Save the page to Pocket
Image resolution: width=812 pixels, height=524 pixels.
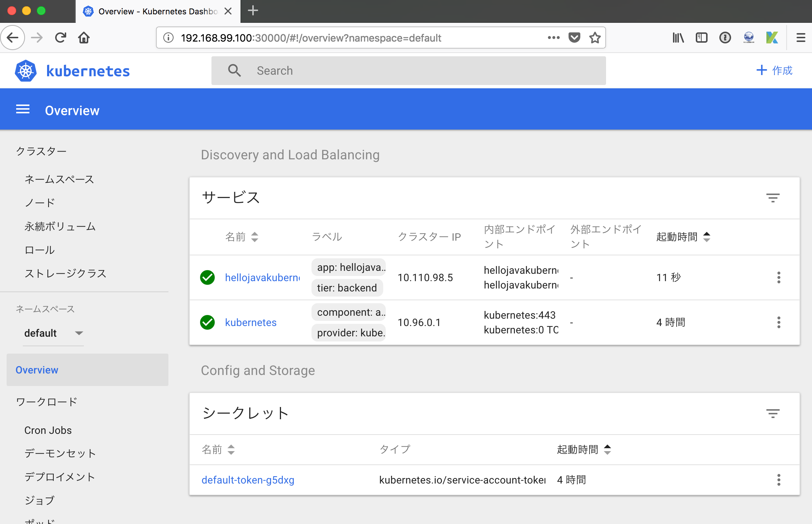point(574,37)
